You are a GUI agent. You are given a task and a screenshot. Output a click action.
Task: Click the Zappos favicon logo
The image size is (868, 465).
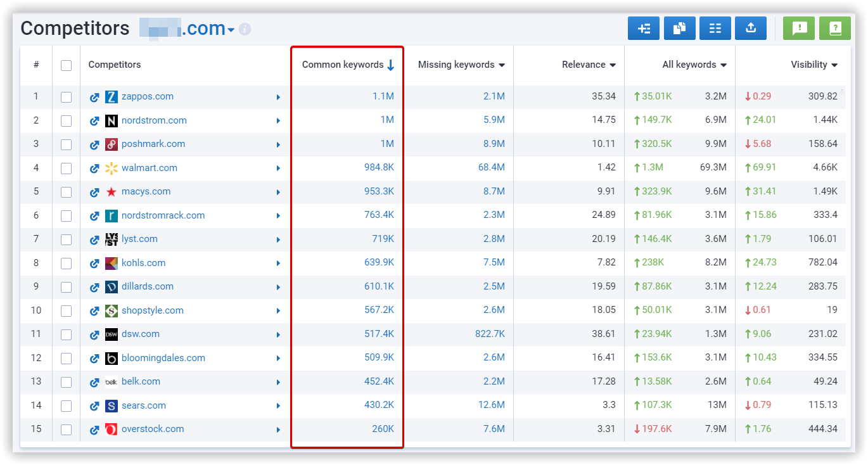coord(112,97)
